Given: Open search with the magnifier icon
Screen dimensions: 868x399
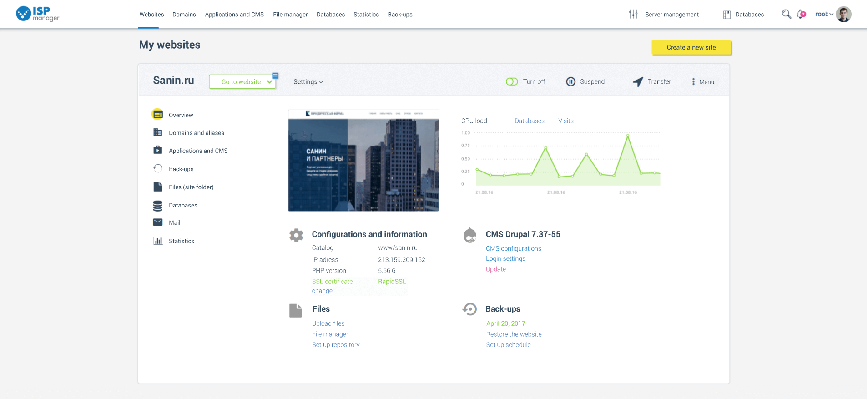Looking at the screenshot, I should pos(786,14).
